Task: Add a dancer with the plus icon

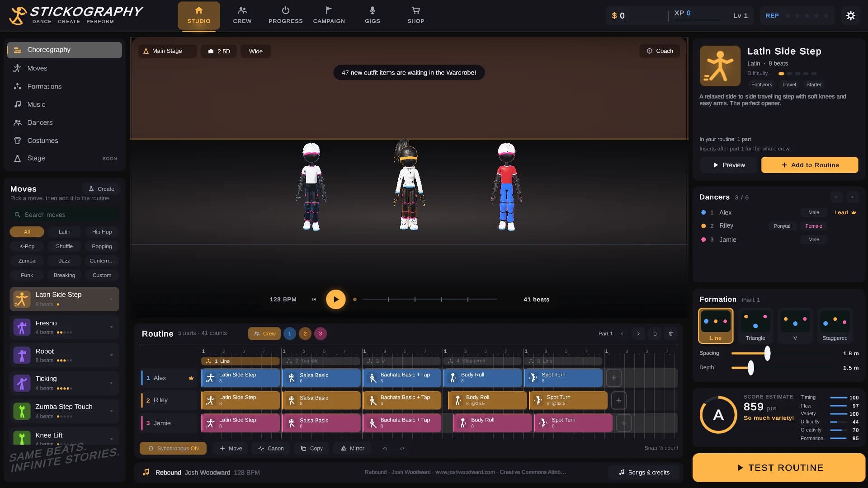Action: (x=853, y=197)
